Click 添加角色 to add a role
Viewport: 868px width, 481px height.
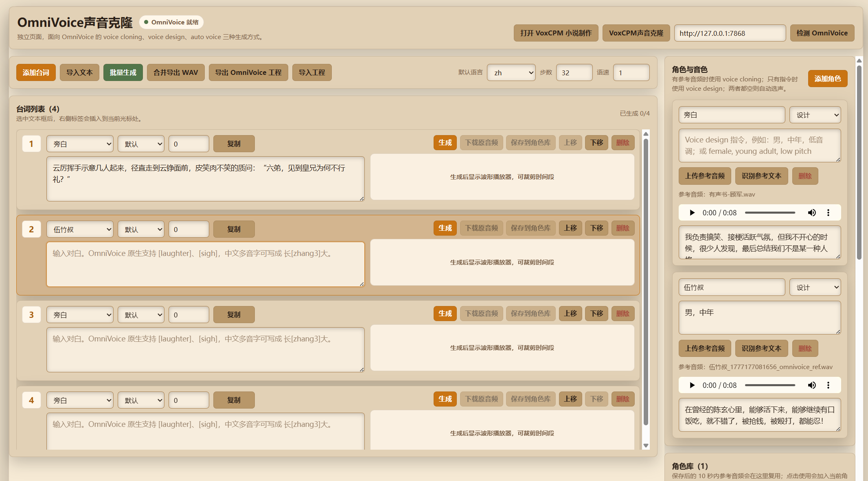(x=827, y=79)
